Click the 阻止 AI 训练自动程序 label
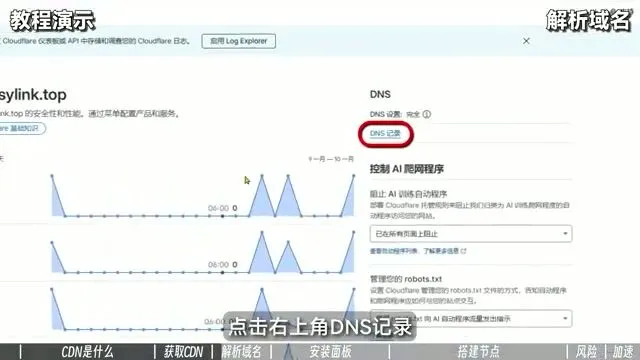This screenshot has height=360, width=640. 408,194
